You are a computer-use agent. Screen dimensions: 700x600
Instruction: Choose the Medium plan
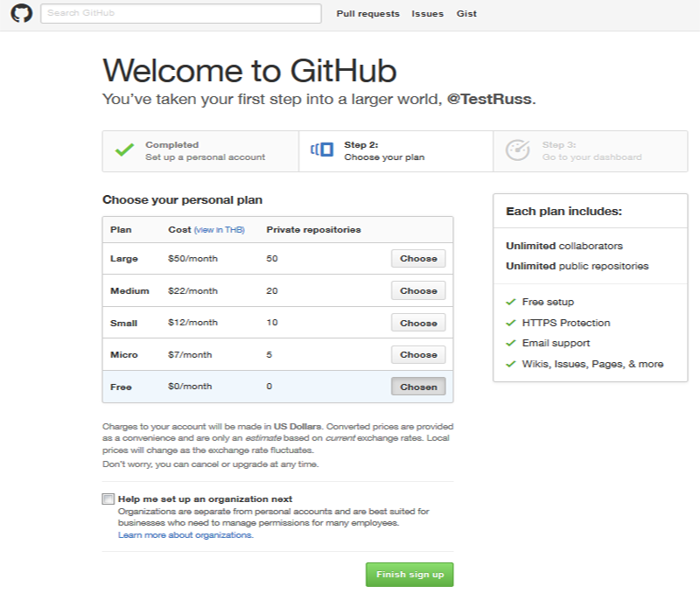tap(418, 291)
